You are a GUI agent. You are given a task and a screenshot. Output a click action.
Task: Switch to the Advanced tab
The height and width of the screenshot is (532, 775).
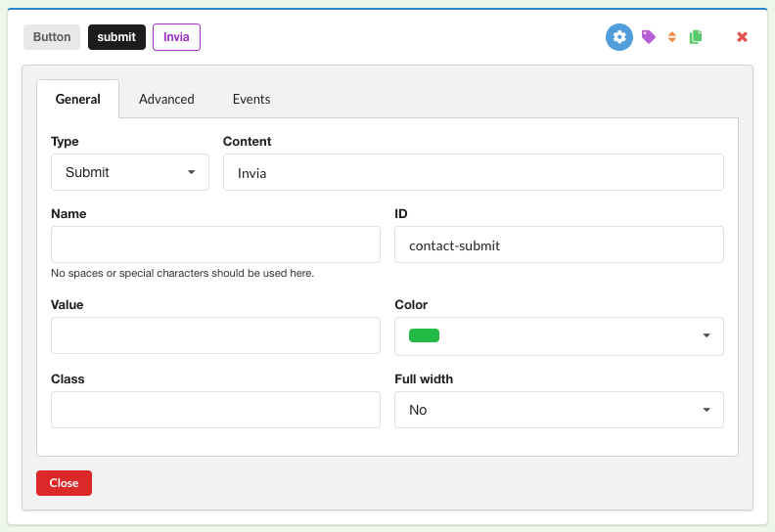(x=166, y=99)
